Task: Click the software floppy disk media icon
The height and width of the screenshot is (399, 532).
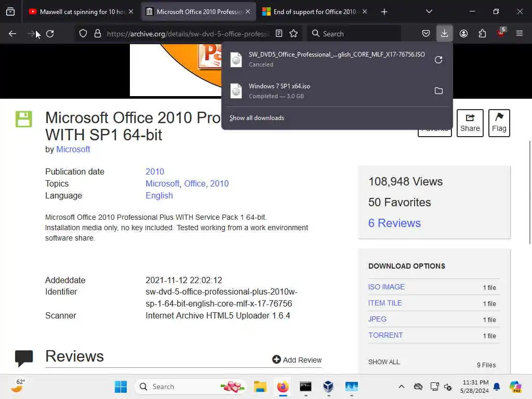Action: click(24, 119)
